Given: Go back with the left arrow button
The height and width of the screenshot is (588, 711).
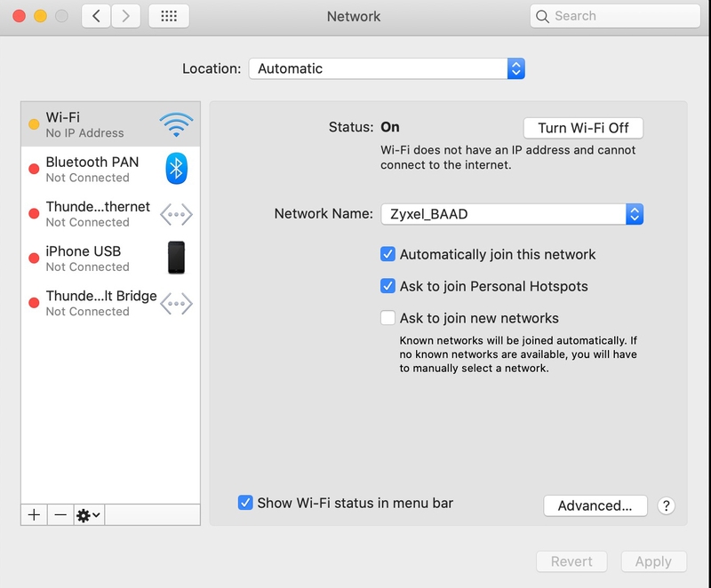Looking at the screenshot, I should [96, 16].
